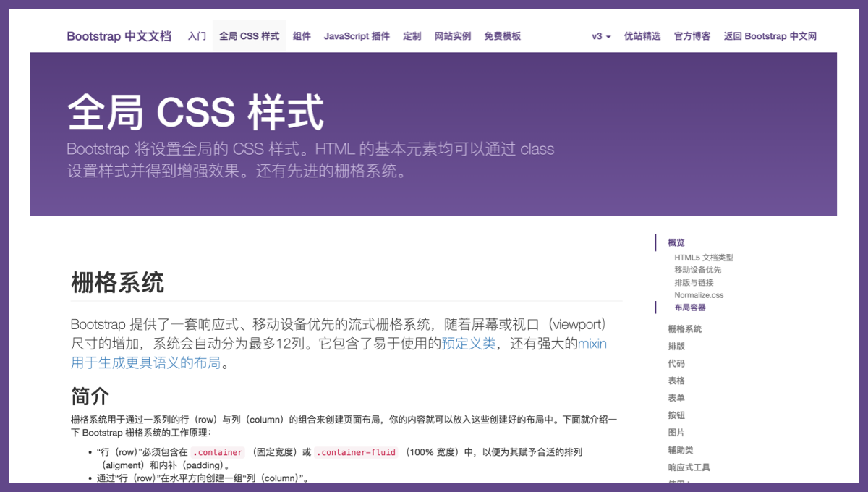Jump to 栅格系统 in sidebar
Screen dimensions: 868x492
[685, 329]
